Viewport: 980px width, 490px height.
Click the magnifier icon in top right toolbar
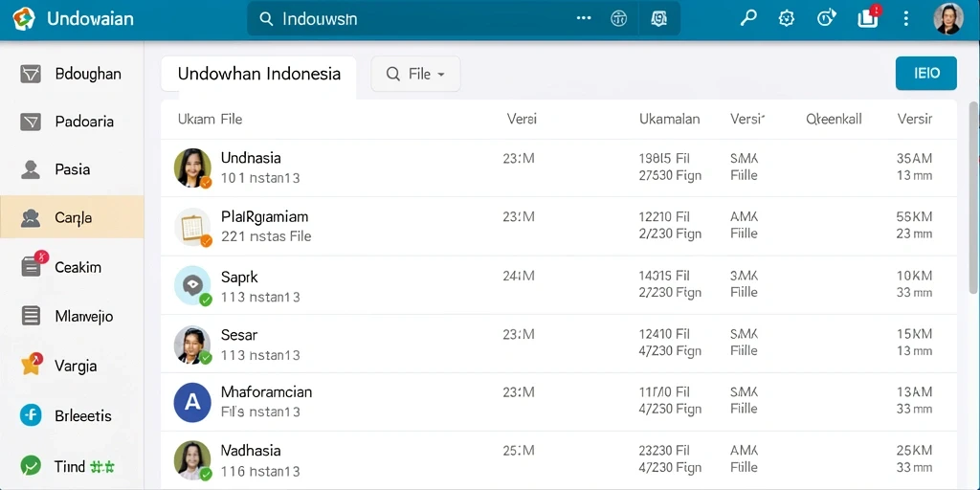[x=748, y=18]
